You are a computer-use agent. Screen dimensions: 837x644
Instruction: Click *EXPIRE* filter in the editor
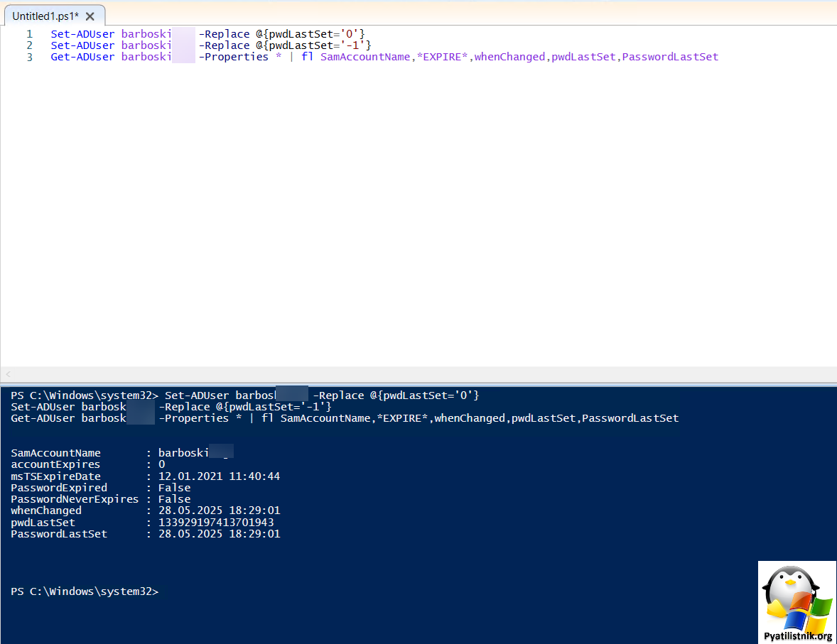tap(442, 57)
